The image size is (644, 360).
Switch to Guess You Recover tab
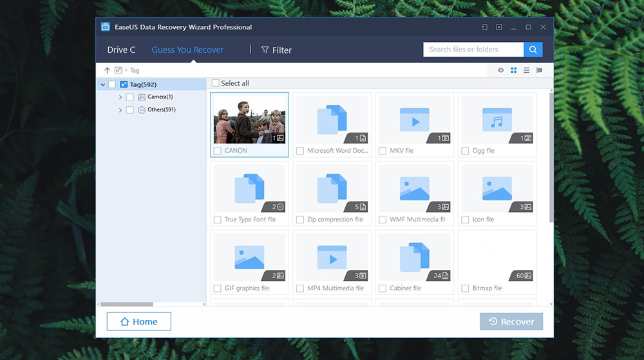[187, 50]
